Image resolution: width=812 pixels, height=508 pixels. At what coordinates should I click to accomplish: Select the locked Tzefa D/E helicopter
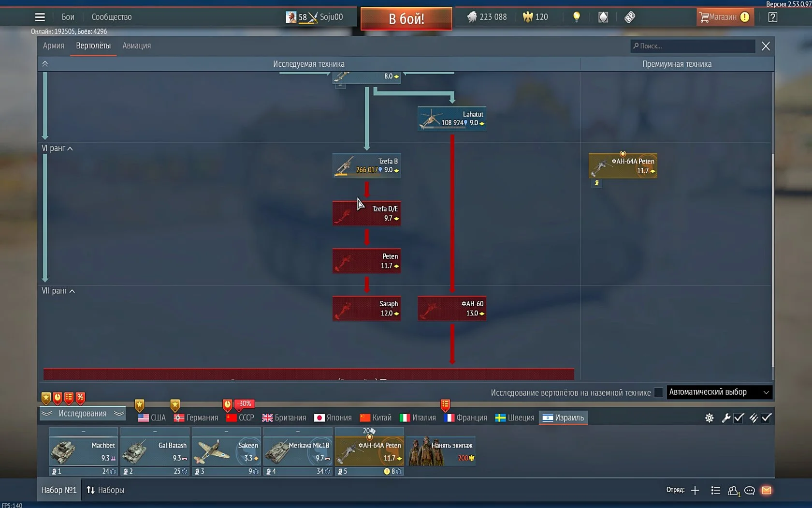tap(366, 213)
